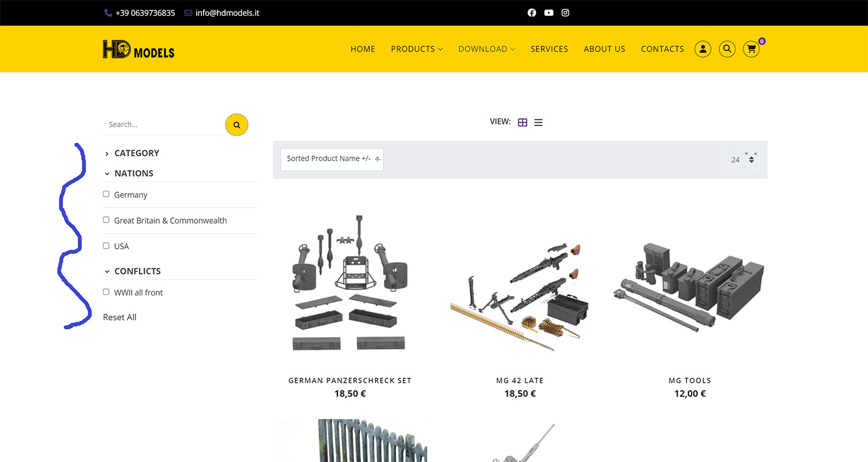
Task: Open the Sorted Product Name dropdown
Action: (332, 159)
